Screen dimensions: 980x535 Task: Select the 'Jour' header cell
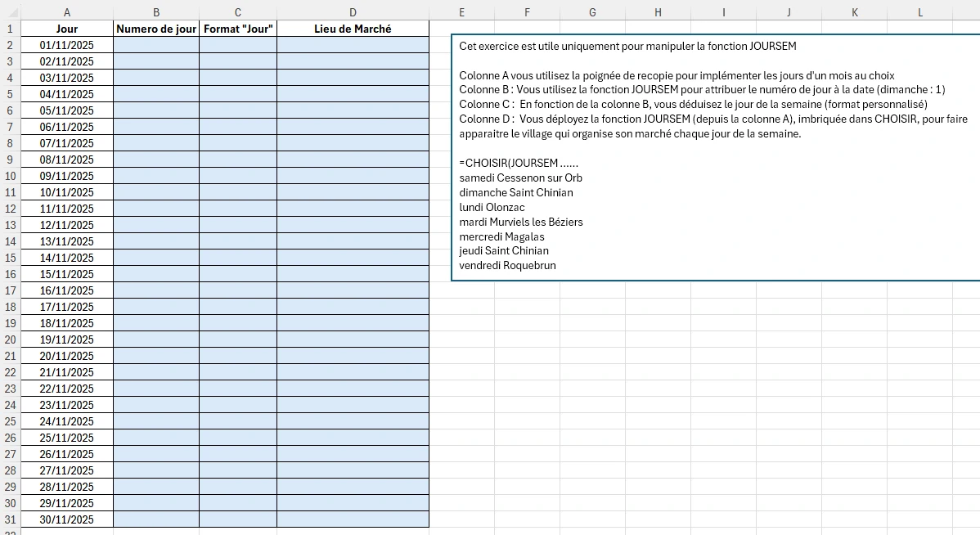click(67, 28)
